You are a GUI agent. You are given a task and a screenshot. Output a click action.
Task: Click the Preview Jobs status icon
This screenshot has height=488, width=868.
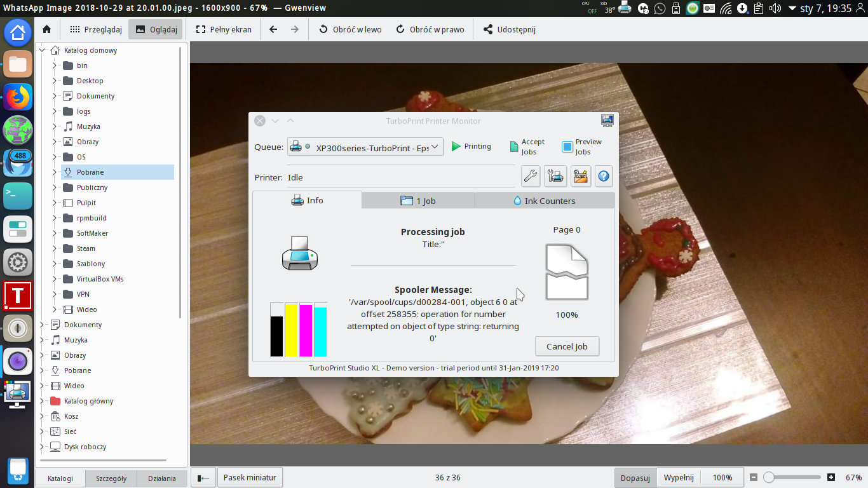[566, 146]
